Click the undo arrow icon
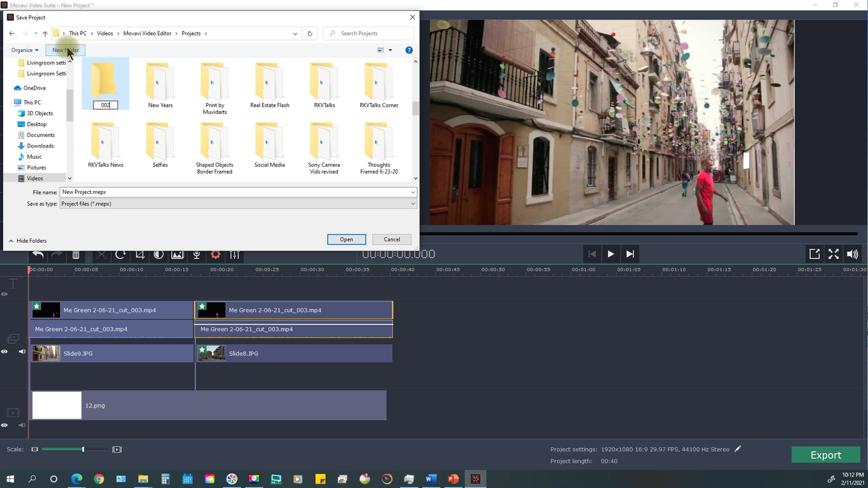The width and height of the screenshot is (868, 488). (38, 255)
